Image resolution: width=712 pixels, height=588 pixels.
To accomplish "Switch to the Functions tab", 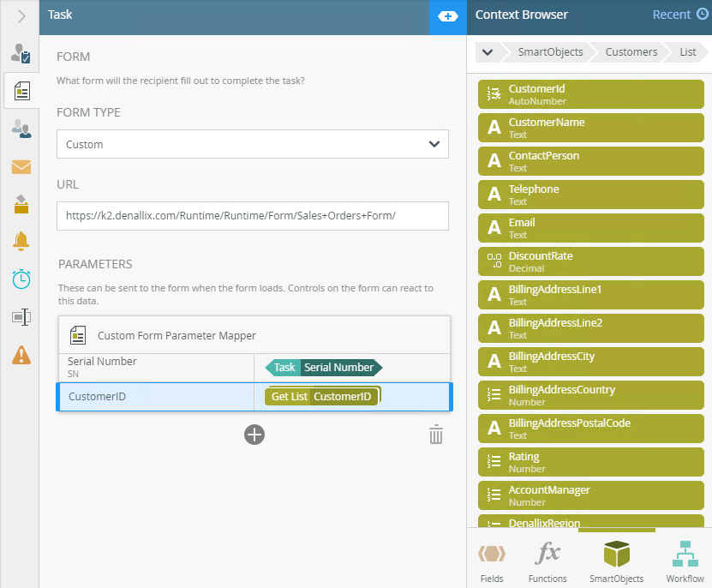I will (x=547, y=561).
